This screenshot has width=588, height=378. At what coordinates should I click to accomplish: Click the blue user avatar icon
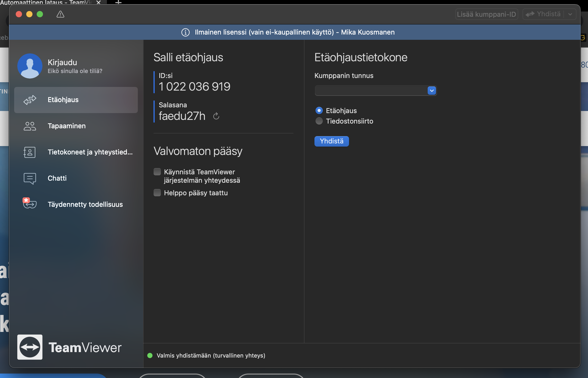(x=30, y=66)
